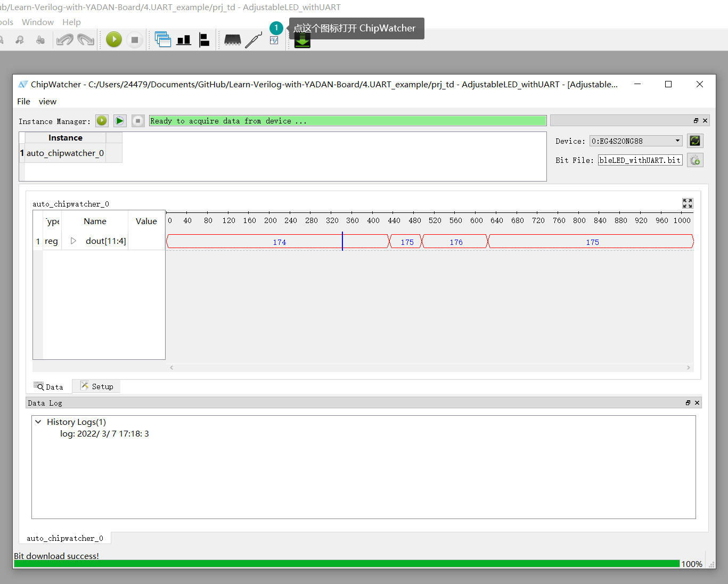Screen dimensions: 728x584
Task: Click the add Bit File icon
Action: [695, 160]
